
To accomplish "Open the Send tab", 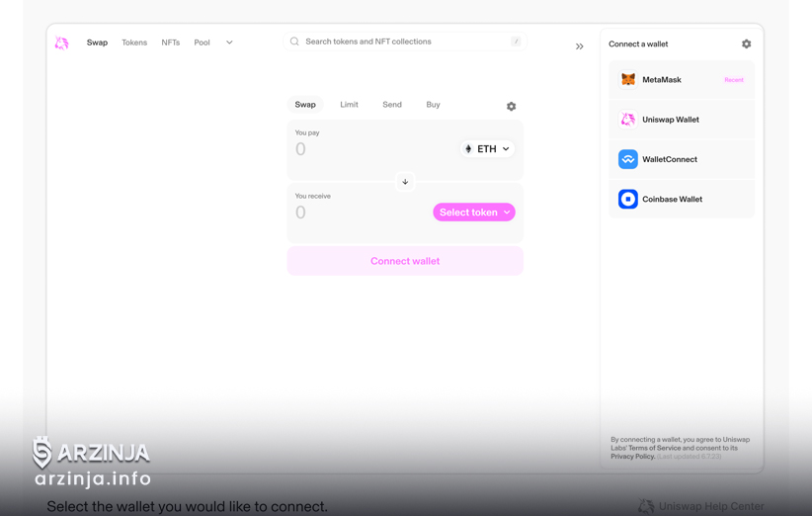I will coord(392,105).
